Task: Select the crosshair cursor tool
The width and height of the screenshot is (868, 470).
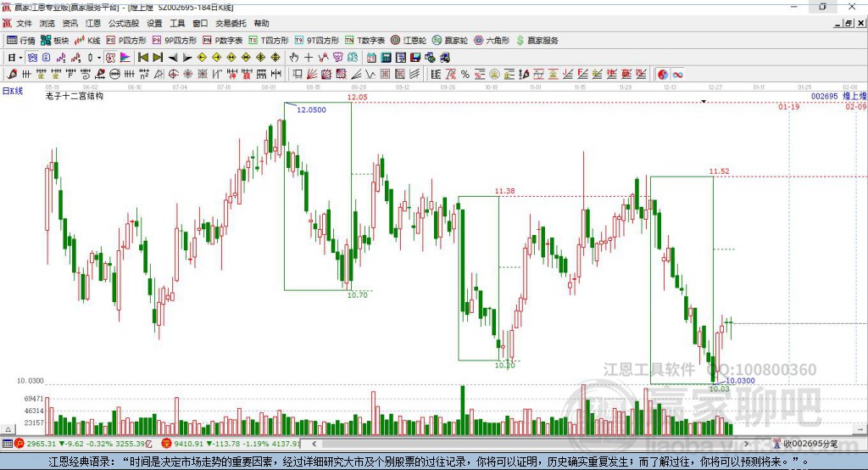Action: click(x=309, y=57)
